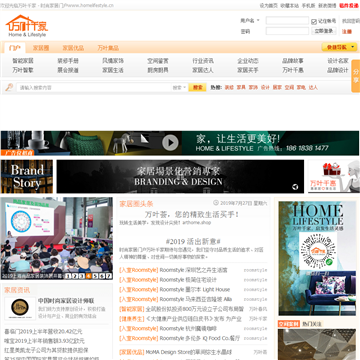The image size is (360, 360).
Task: Open the 行业资讯 menu item
Action: coord(203,61)
